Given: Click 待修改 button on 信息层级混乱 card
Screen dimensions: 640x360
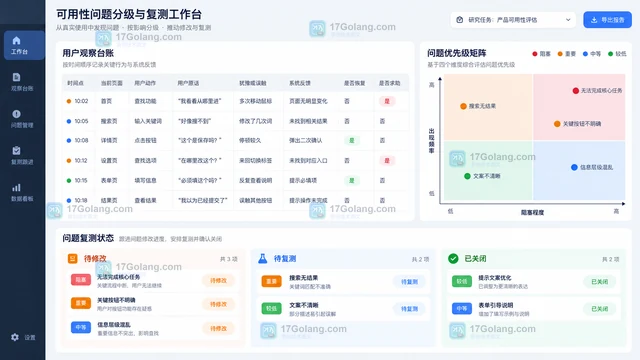Looking at the screenshot, I should (218, 329).
